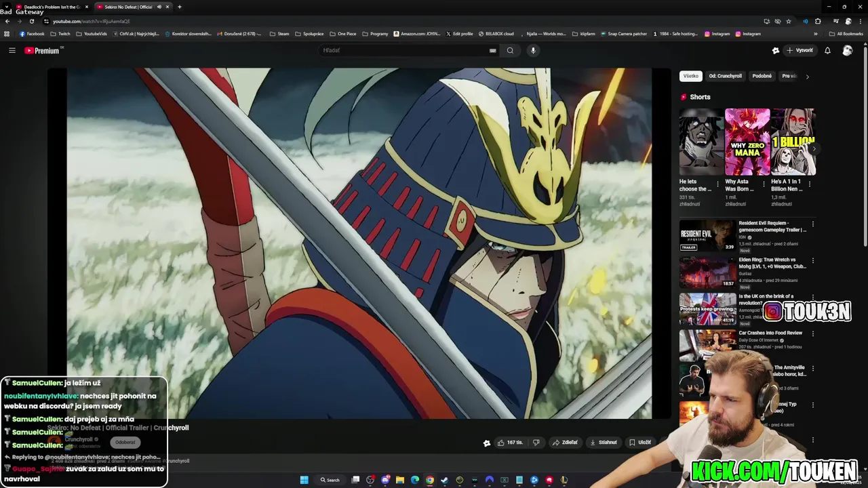Open Steam from the taskbar
868x488 pixels.
pos(445,480)
